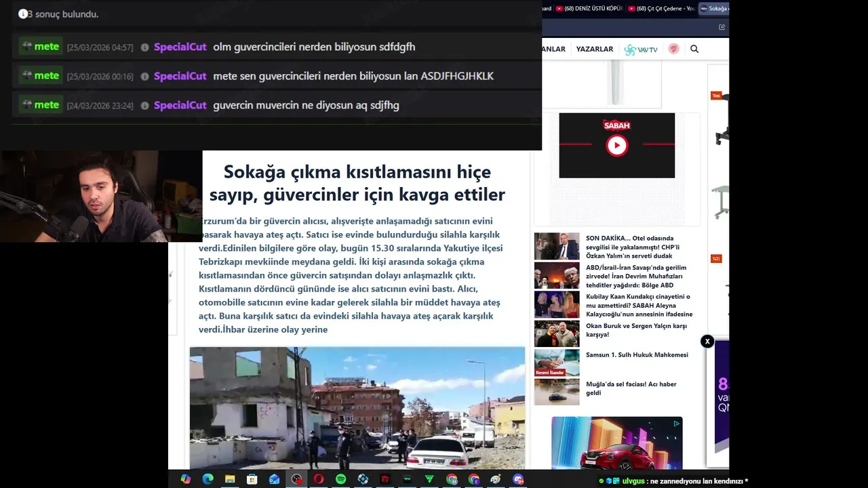Viewport: 868px width, 488px height.
Task: Open green V-shaped app icon in taskbar
Action: coord(429,479)
